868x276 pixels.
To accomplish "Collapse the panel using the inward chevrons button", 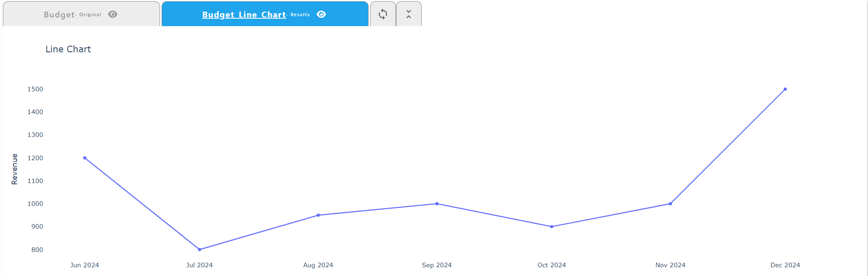I will pyautogui.click(x=408, y=15).
